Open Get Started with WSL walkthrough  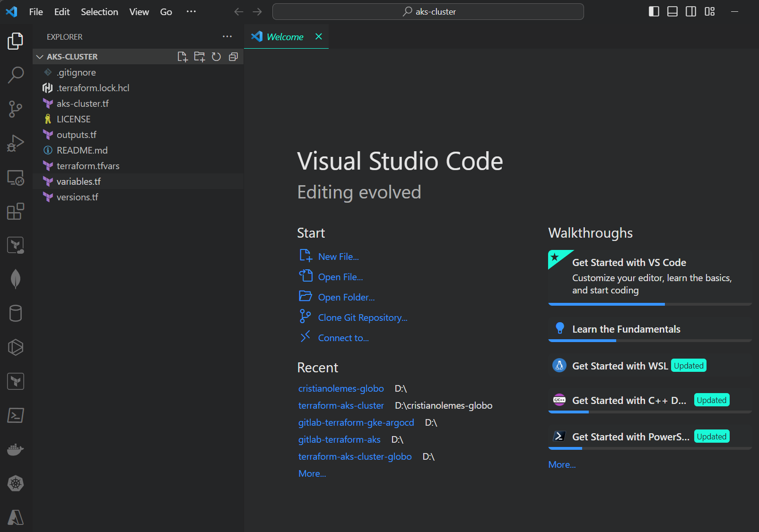coord(650,366)
